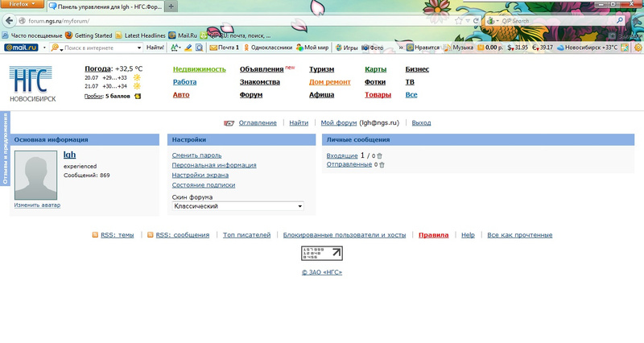
Task: Open Знакомства section
Action: [260, 82]
